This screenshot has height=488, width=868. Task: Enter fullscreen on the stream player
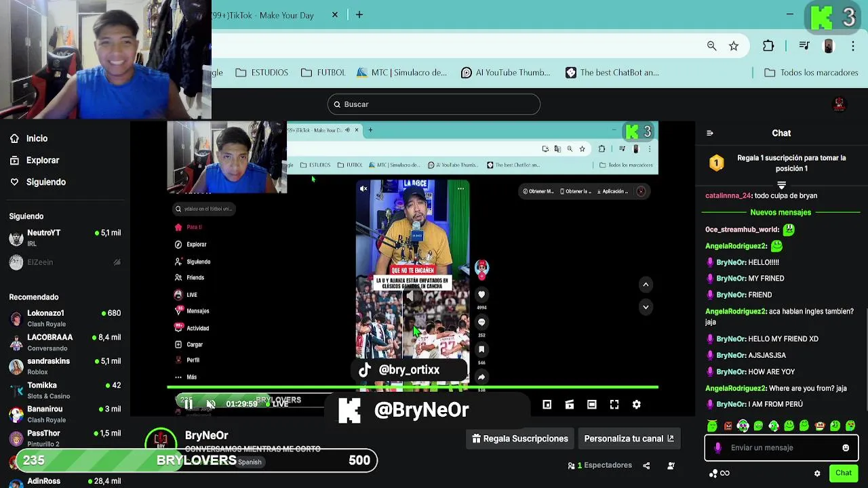point(614,405)
